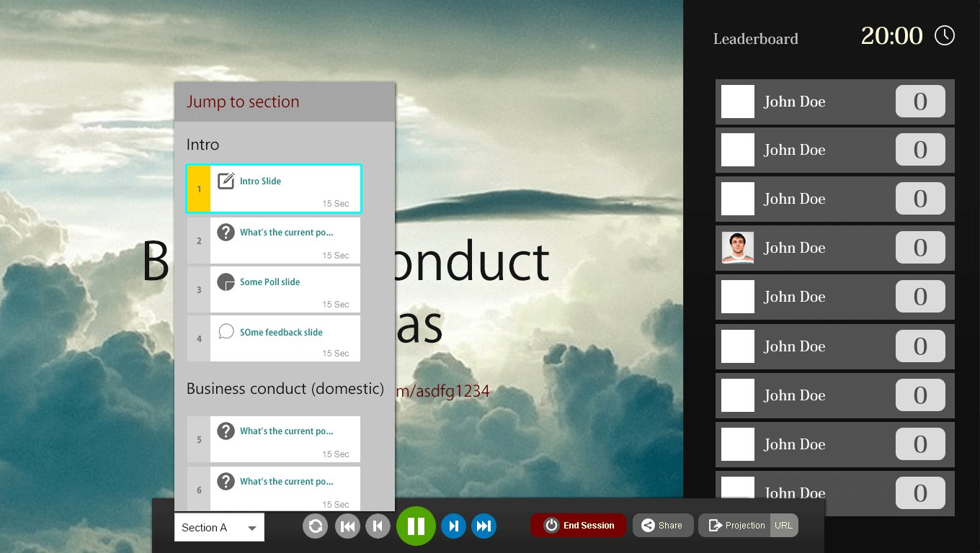Jump to 'Some Poll slide' title
Image resolution: width=980 pixels, height=553 pixels.
pyautogui.click(x=270, y=282)
